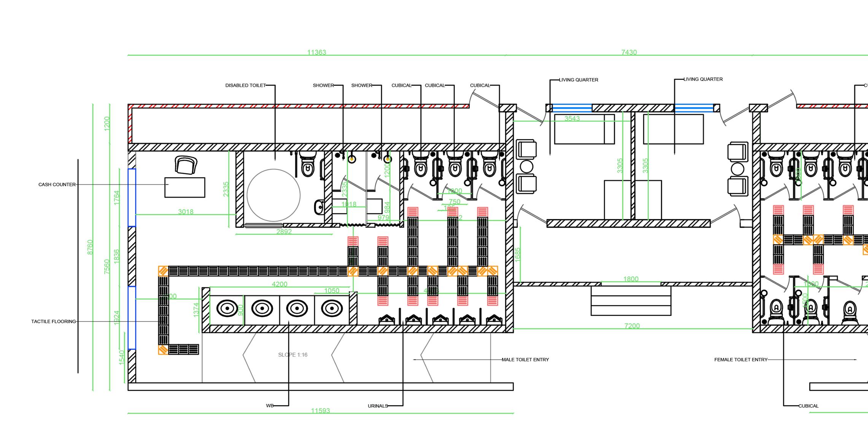Click the leftmost wash basin symbol

point(227,308)
